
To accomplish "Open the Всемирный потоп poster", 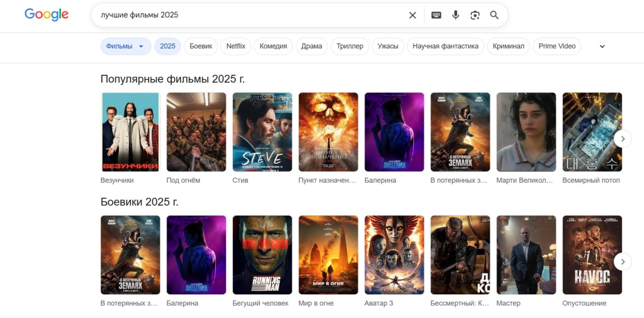I will [592, 132].
